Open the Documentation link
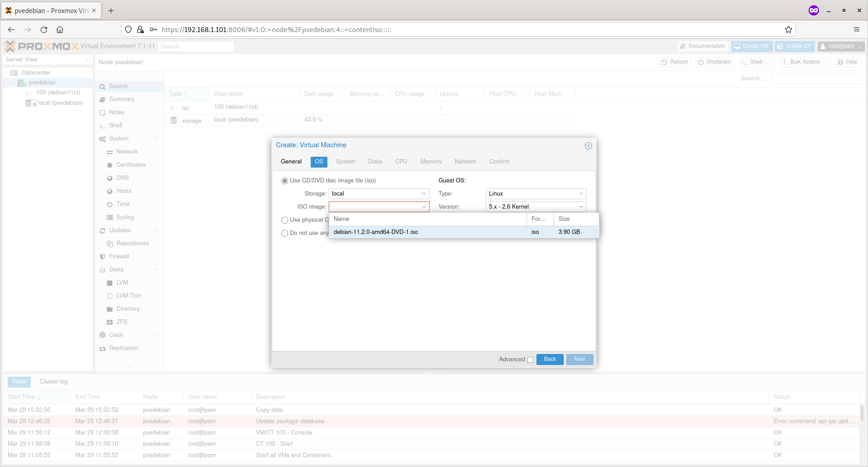 [x=703, y=47]
